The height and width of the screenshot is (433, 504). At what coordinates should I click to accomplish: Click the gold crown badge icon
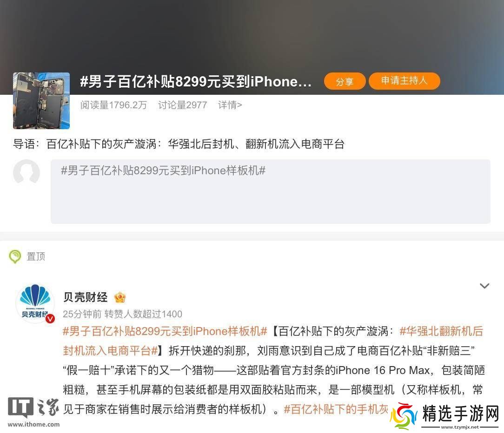120,297
